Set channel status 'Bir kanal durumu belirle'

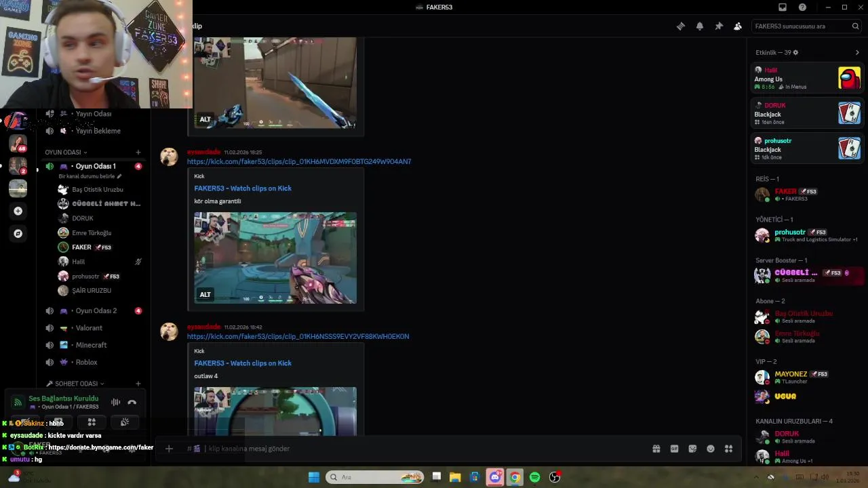90,176
